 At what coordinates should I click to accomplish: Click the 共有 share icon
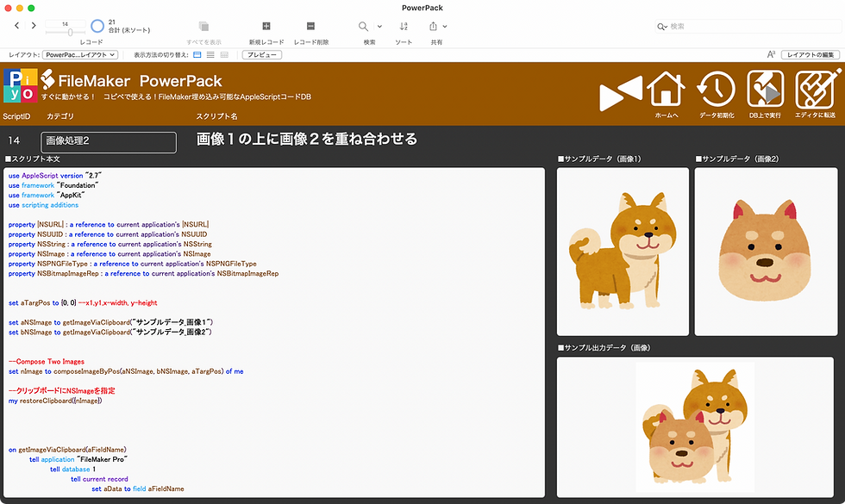[433, 27]
